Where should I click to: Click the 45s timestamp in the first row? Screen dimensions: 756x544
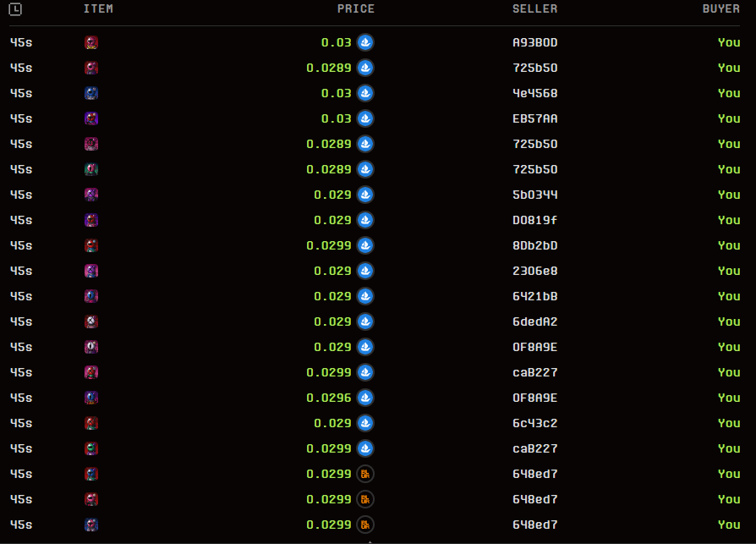(20, 42)
